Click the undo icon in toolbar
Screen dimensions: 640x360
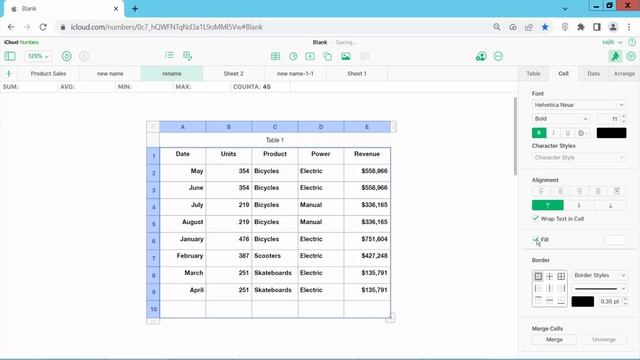[x=67, y=56]
